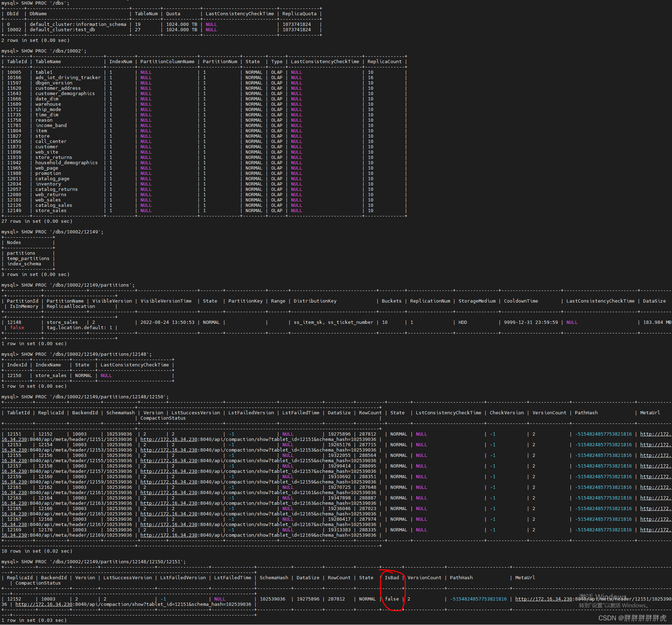Select CooldownTime 9999-12-31 23:59:59
The width and height of the screenshot is (672, 625).
point(531,322)
